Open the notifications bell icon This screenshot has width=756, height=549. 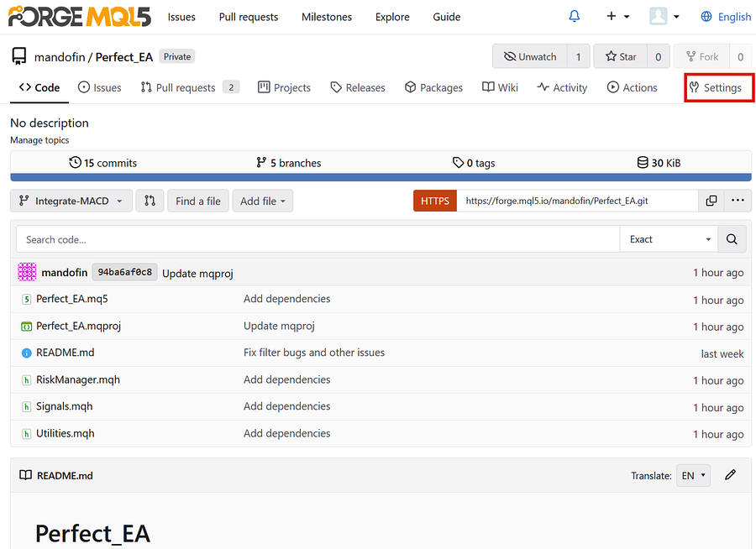point(574,17)
